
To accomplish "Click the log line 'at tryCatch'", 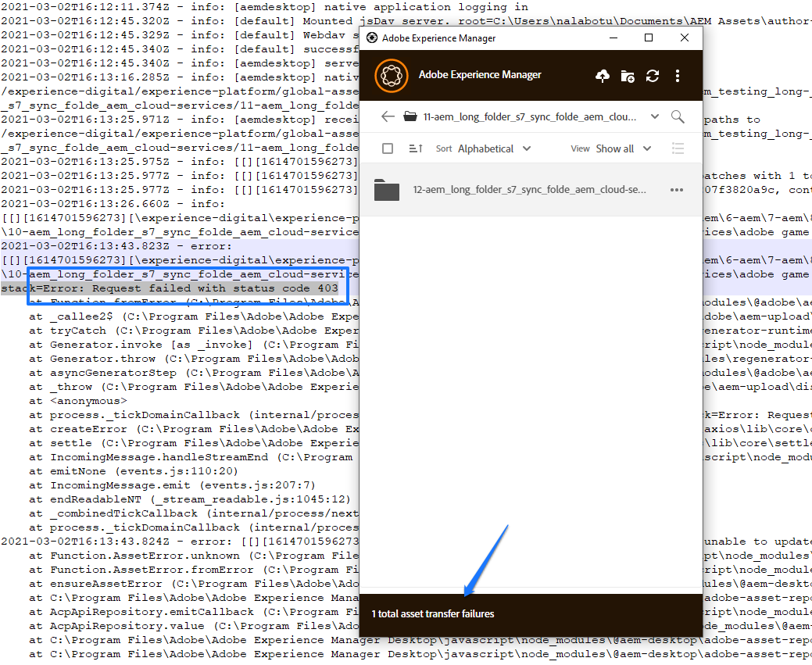I will tap(194, 331).
